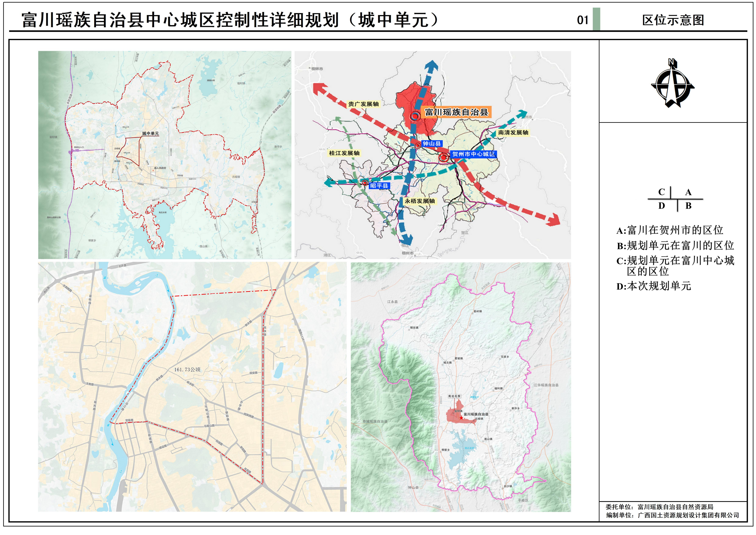Screen dimensions: 756x535
Task: Click the 南清发展轴 axis label
Action: [513, 132]
